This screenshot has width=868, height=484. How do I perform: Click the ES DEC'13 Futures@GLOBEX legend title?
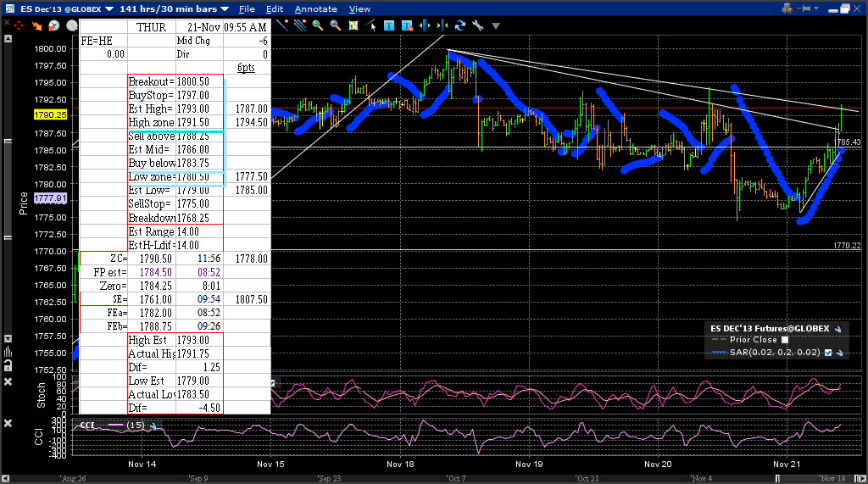(x=770, y=328)
